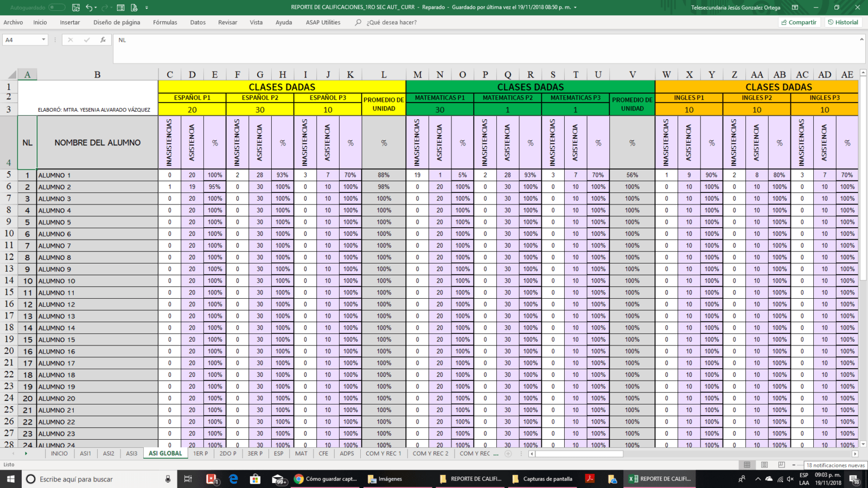This screenshot has width=868, height=488.
Task: Click the Select All corner triangle
Action: [11, 74]
